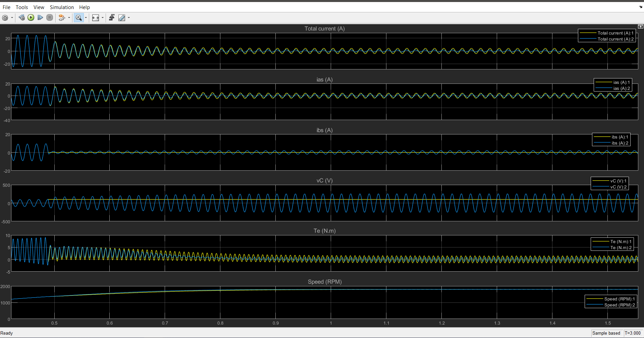The image size is (644, 338).
Task: Expand the zoom tool dropdown arrow
Action: (x=86, y=18)
